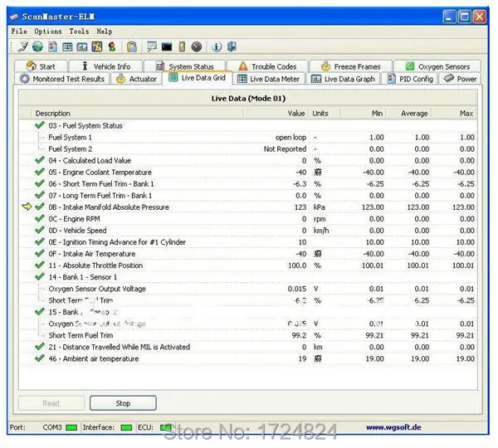Click the 'open loop' value cell

pos(290,137)
